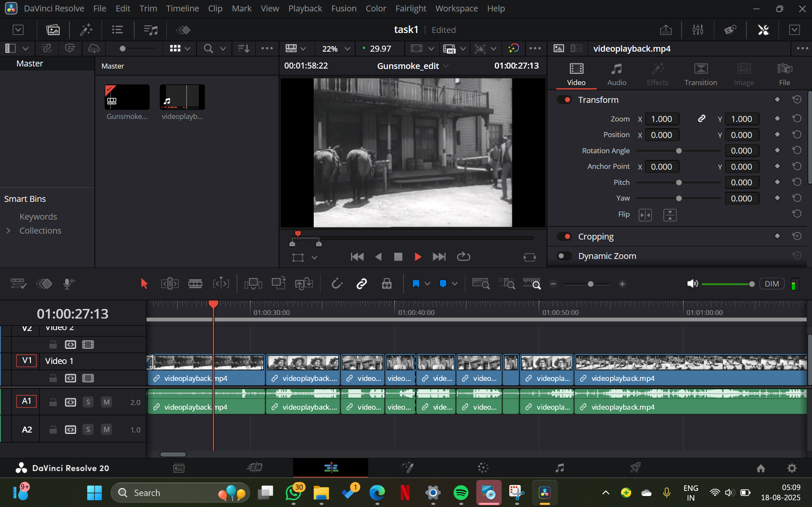Expand the Collections smart bin
Image resolution: width=812 pixels, height=507 pixels.
click(x=8, y=231)
